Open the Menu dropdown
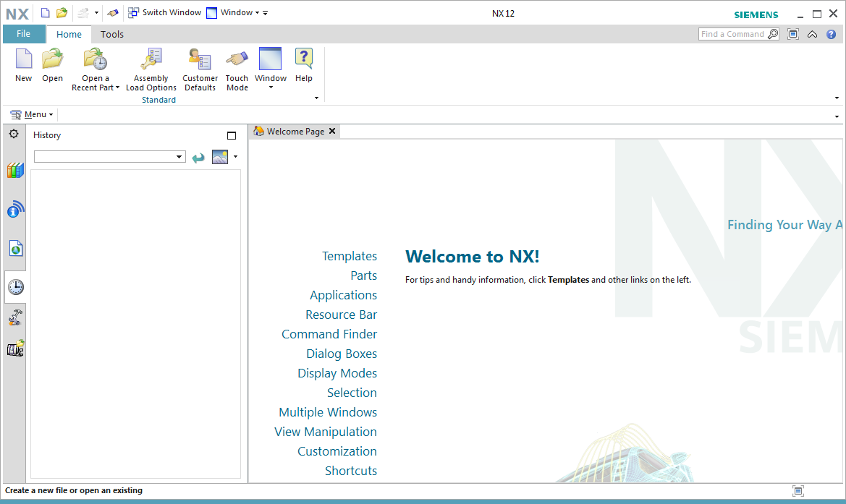The height and width of the screenshot is (504, 846). 32,114
